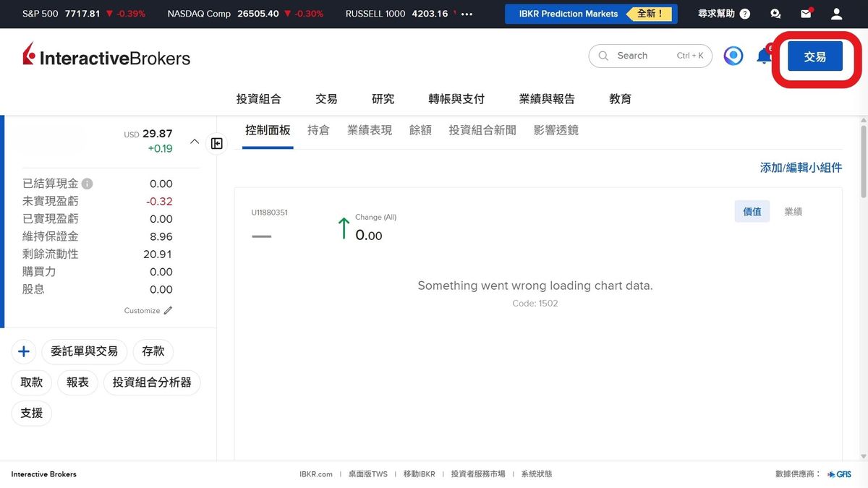Screen dimensions: 868x488
Task: Click the RUSSELL 1000 ticker quote
Action: (400, 14)
